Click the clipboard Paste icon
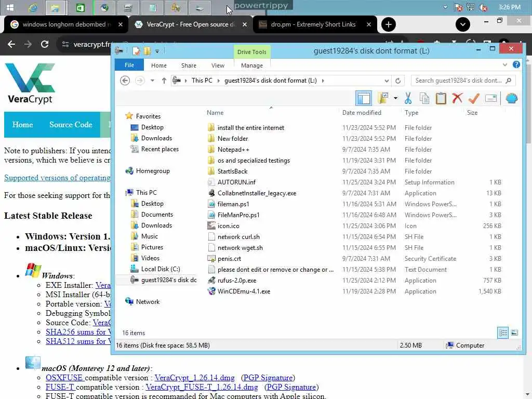 click(x=441, y=98)
